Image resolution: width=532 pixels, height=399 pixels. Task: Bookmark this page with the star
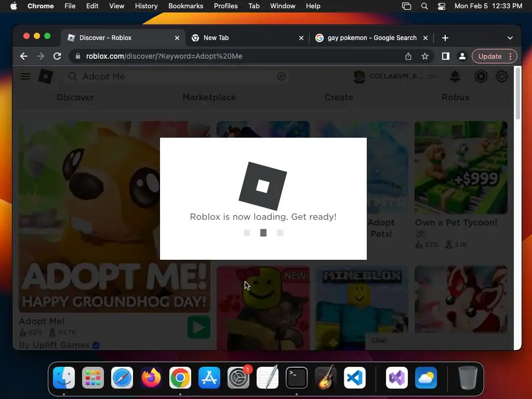point(425,56)
